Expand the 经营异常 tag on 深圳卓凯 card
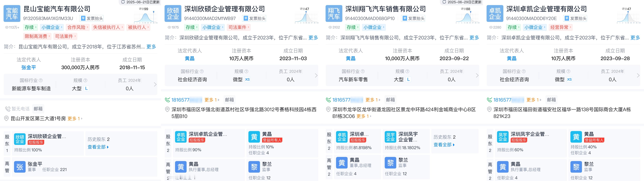Screen dimensions: 644x181 (x=561, y=27)
